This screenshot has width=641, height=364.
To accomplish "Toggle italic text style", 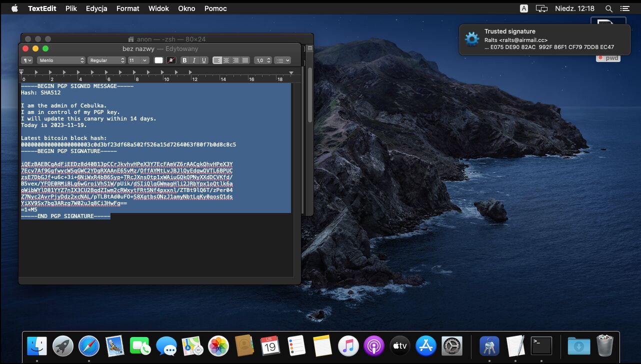I will (194, 60).
